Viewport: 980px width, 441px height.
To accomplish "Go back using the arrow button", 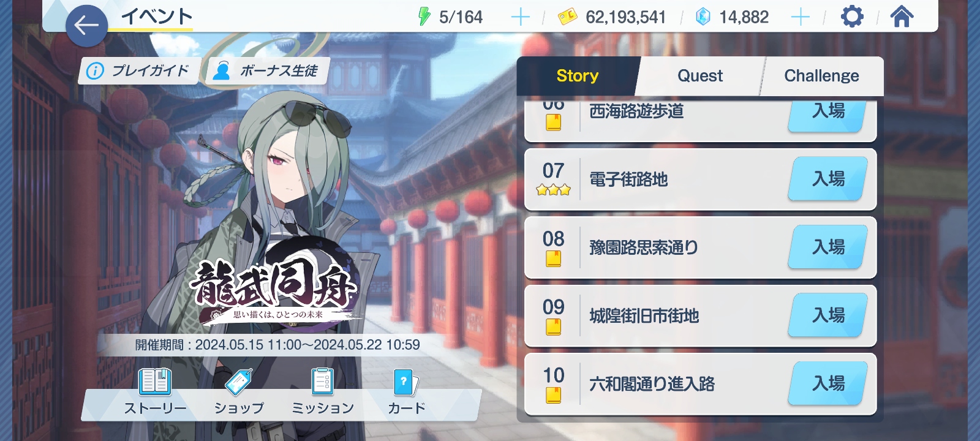I will (x=86, y=26).
